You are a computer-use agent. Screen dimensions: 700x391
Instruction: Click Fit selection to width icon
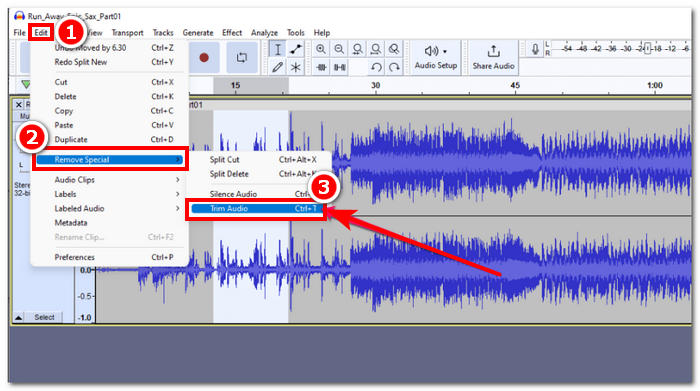(357, 49)
